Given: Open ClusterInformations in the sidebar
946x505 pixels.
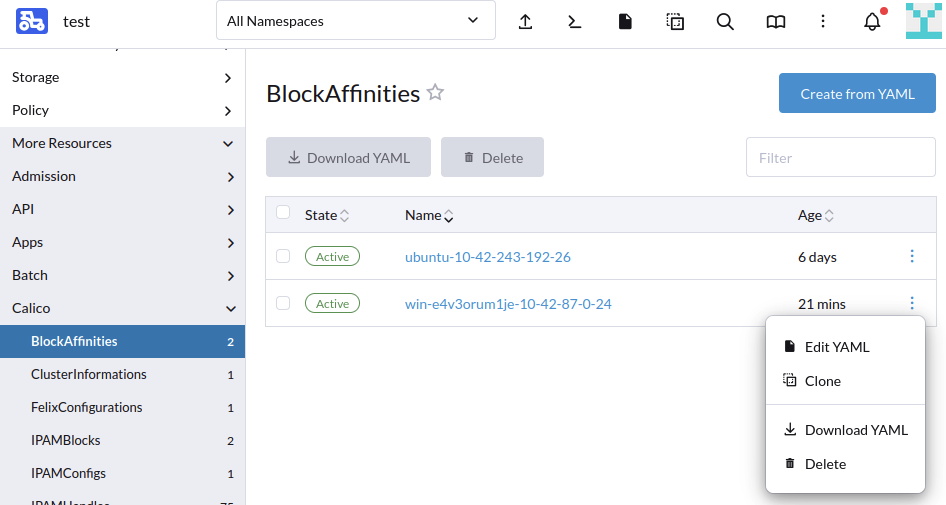Looking at the screenshot, I should [x=122, y=375].
